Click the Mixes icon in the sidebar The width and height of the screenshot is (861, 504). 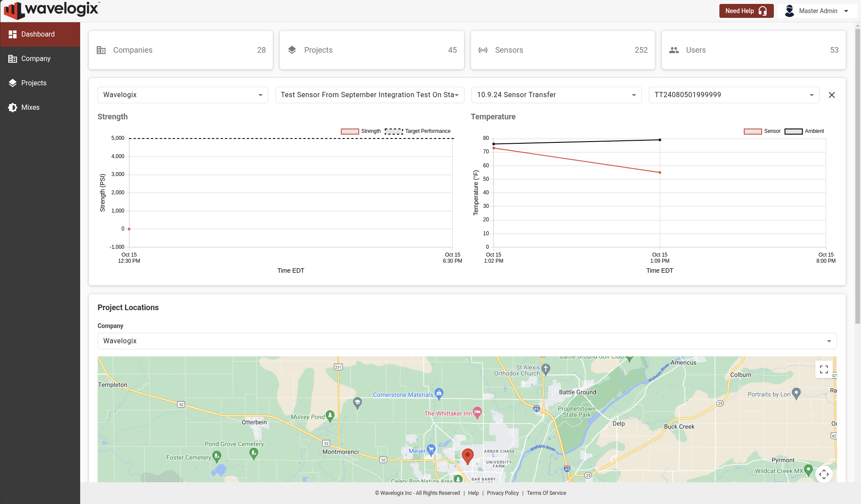pyautogui.click(x=12, y=107)
